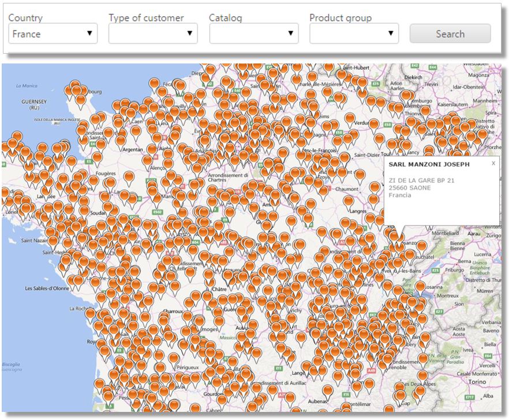Click the SARL MANZONI JOSEPH popup title
Viewport: 509px width, 420px height.
pyautogui.click(x=429, y=164)
